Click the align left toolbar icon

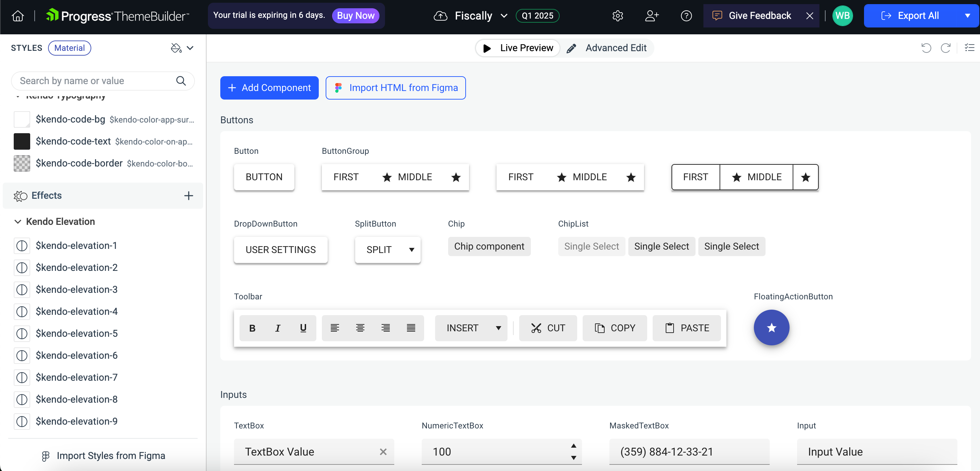pos(335,328)
